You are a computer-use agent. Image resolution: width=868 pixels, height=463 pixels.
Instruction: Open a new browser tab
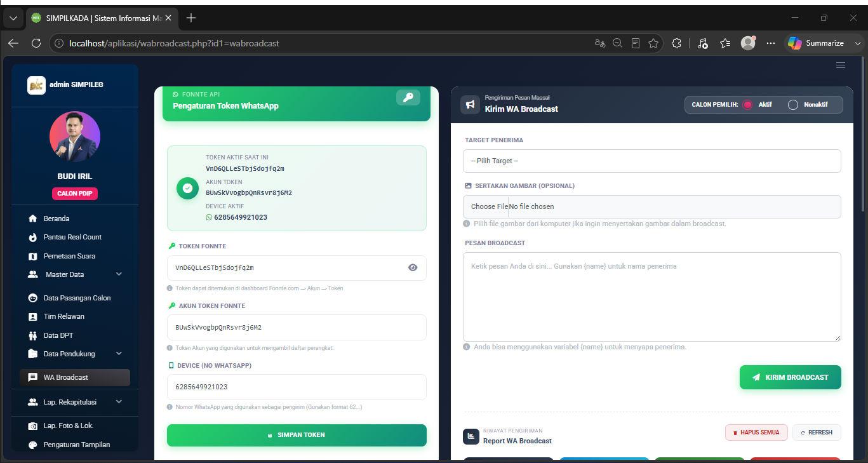tap(191, 18)
